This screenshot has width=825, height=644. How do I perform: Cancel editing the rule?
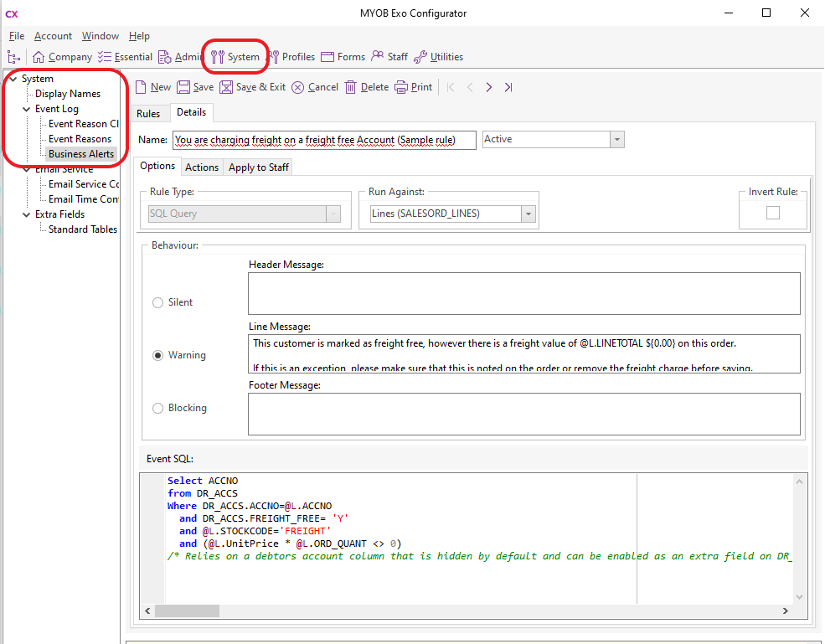point(315,87)
